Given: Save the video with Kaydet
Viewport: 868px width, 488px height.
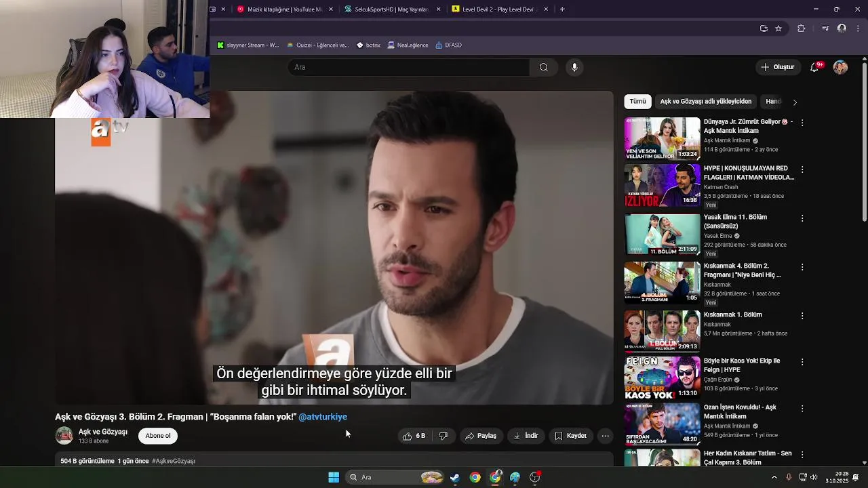Looking at the screenshot, I should (570, 436).
